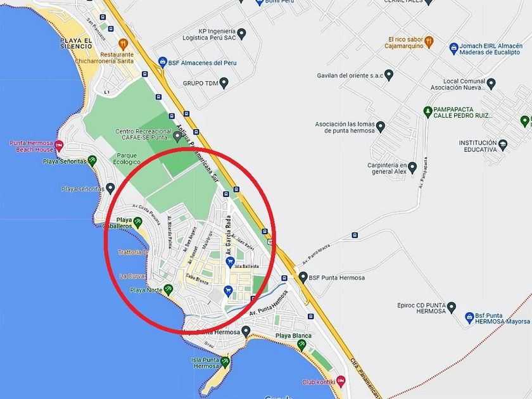
Task: Click the Jomach EIRL Almacén shopping marker
Action: point(453,48)
